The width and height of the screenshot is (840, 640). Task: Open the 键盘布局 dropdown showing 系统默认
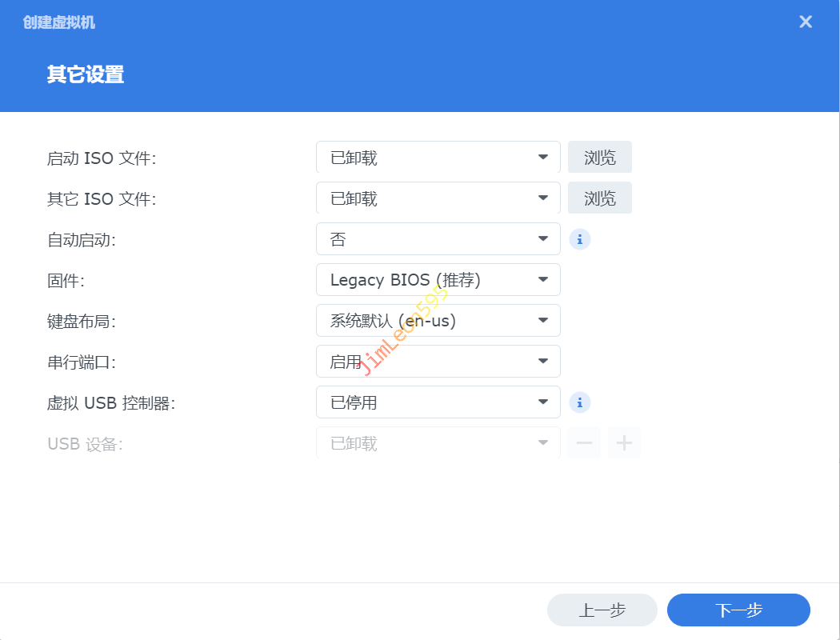point(438,321)
